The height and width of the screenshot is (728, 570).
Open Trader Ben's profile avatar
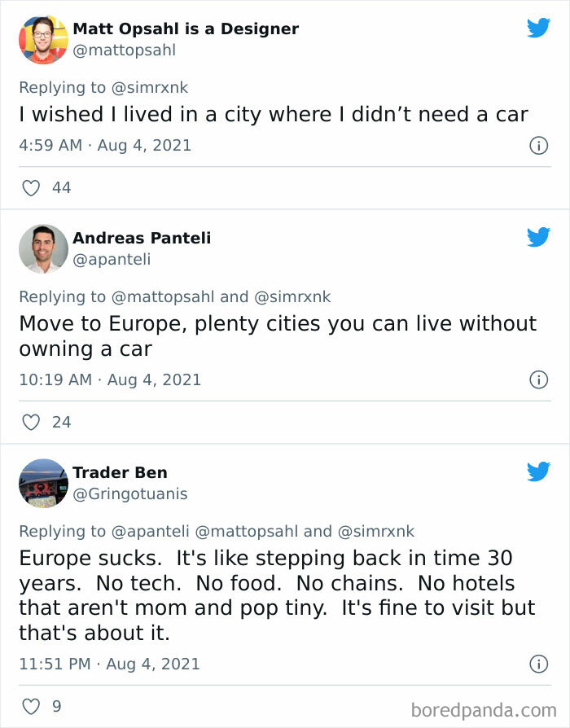tap(43, 482)
